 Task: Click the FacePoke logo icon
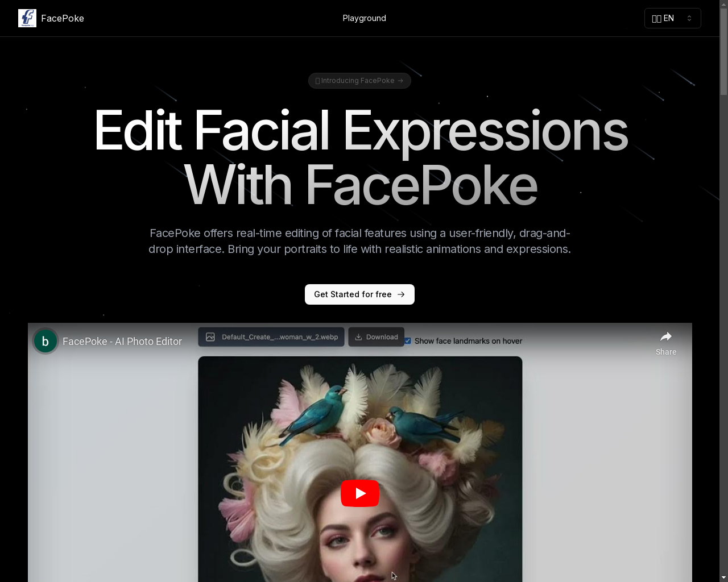[27, 18]
